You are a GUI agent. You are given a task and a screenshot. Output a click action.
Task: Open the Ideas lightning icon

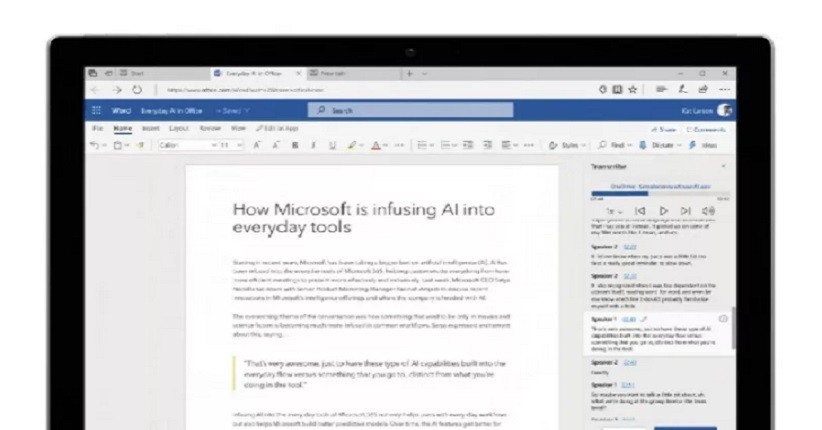[693, 145]
